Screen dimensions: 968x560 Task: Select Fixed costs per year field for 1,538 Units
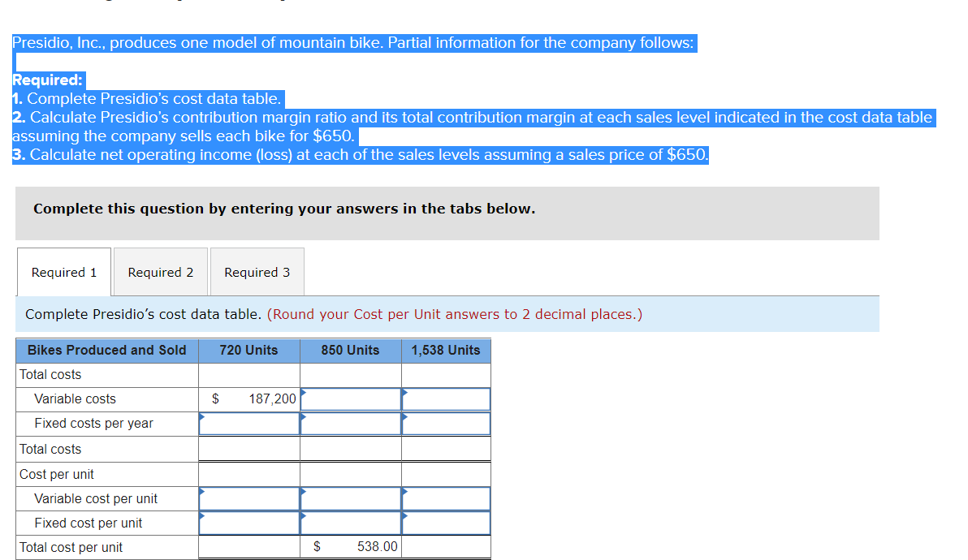(447, 424)
